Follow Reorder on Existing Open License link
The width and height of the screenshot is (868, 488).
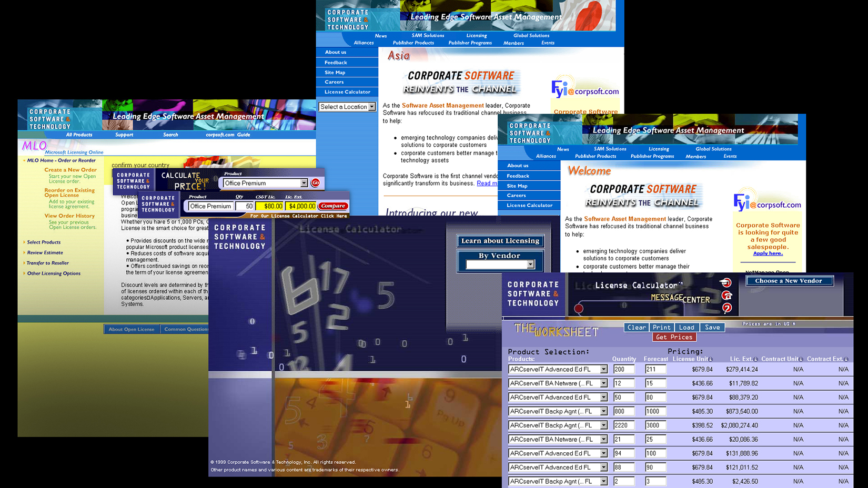coord(69,192)
